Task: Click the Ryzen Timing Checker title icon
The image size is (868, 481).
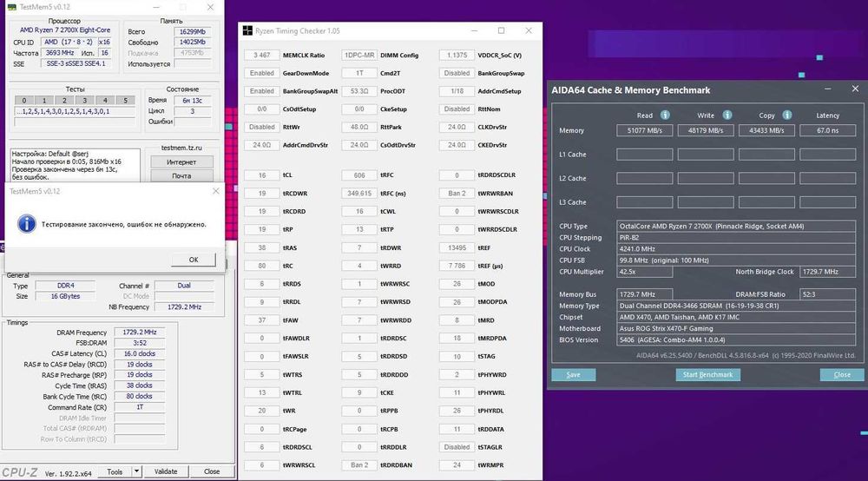Action: 247,31
